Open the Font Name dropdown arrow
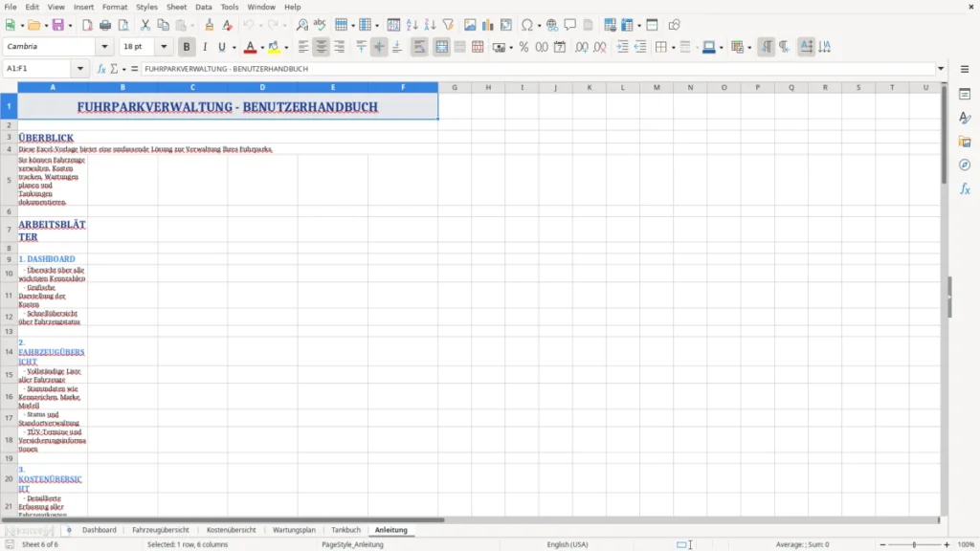Image resolution: width=980 pixels, height=551 pixels. [104, 47]
